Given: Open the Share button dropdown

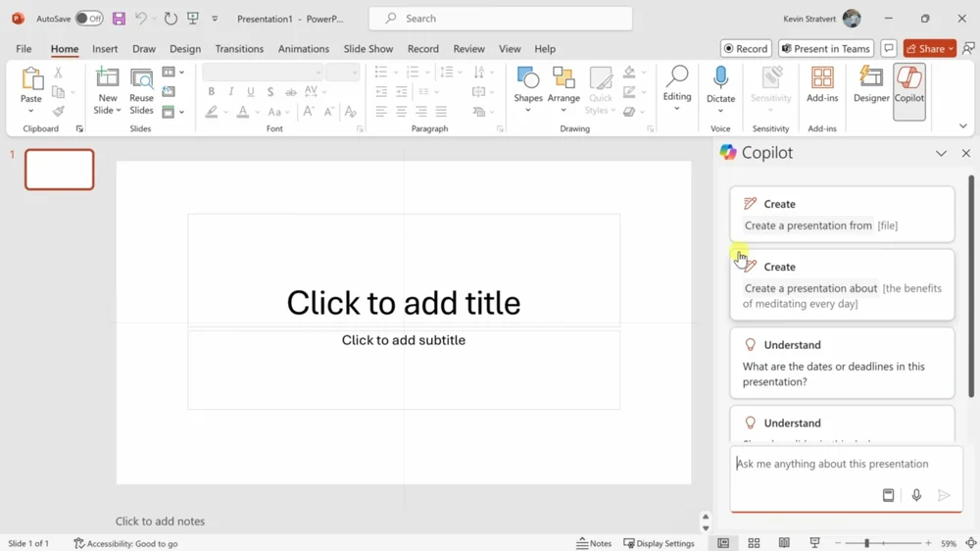Looking at the screenshot, I should click(951, 48).
